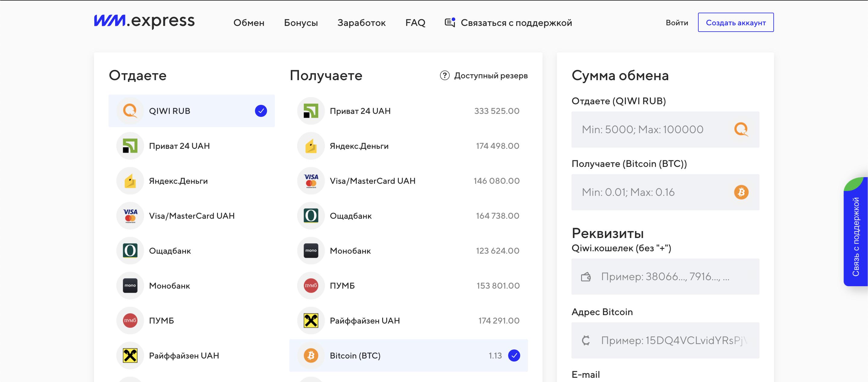The width and height of the screenshot is (868, 382).
Task: Click the ПУМБ red icon under Получаете
Action: tap(311, 286)
